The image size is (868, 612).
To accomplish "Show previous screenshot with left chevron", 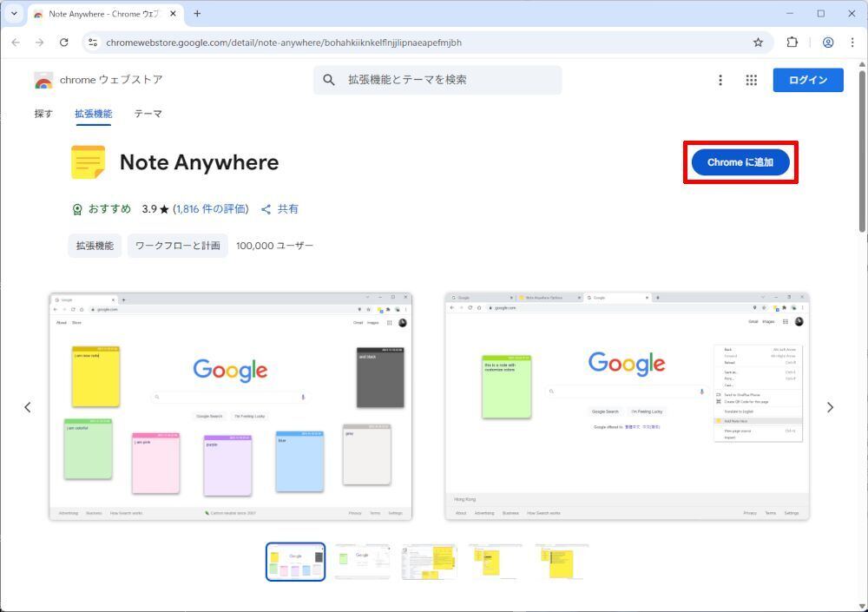I will pos(27,408).
